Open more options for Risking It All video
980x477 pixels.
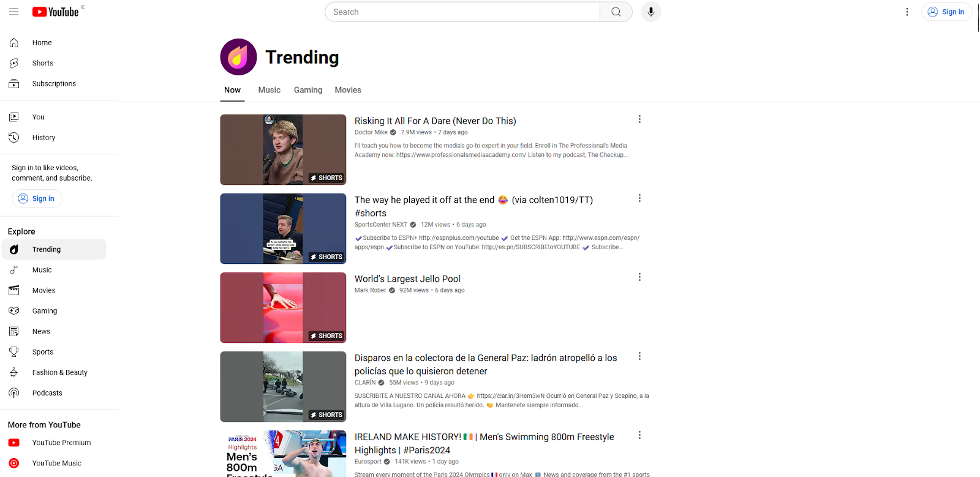pyautogui.click(x=639, y=119)
